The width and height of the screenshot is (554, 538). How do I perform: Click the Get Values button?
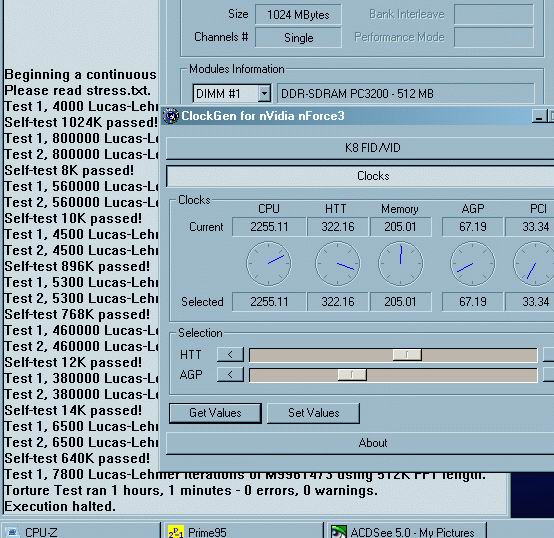215,413
